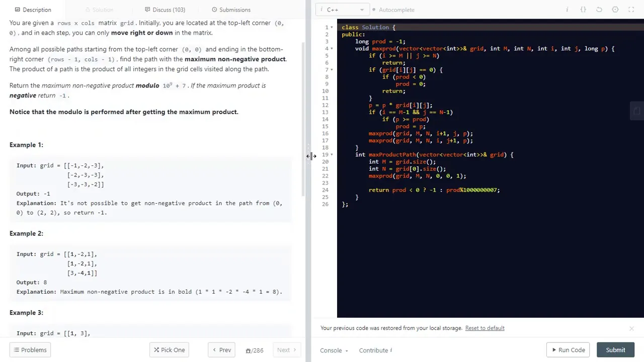Collapse code fold arrow at line 1

click(x=333, y=28)
